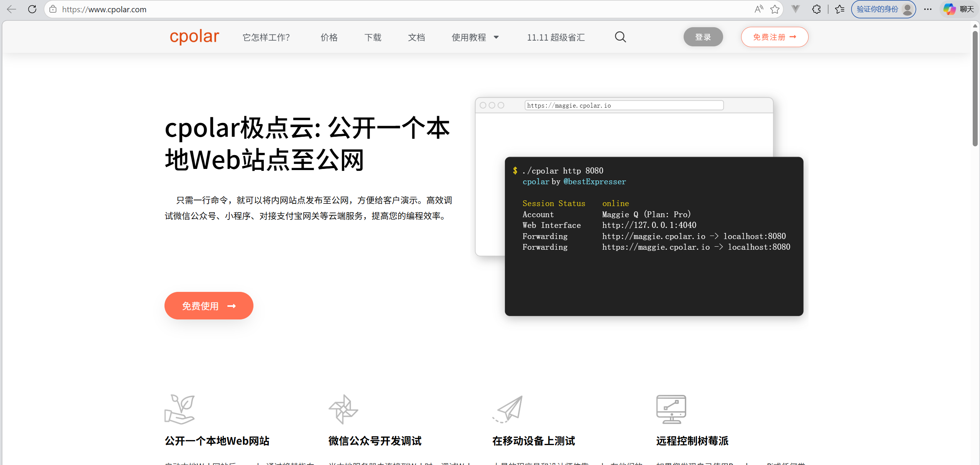
Task: Click the pinwheel WeChat debugging icon
Action: pyautogui.click(x=343, y=409)
